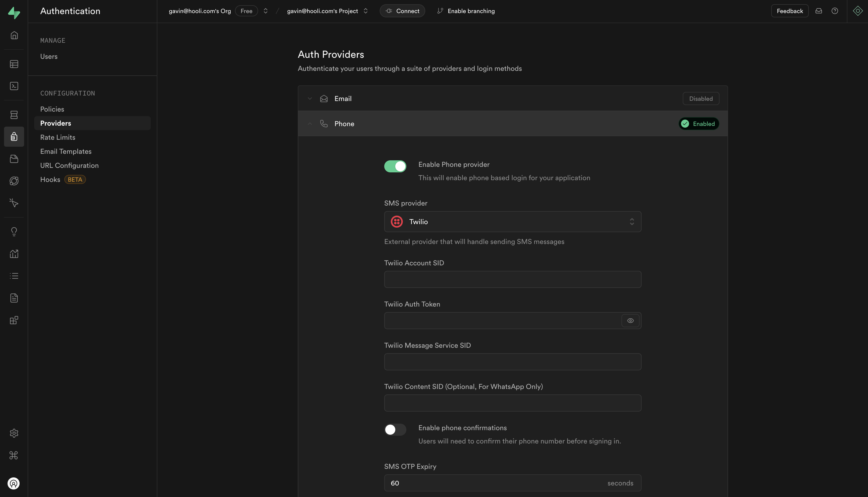The image size is (868, 497).
Task: Click the Advisors lightbulb icon
Action: coord(14,232)
